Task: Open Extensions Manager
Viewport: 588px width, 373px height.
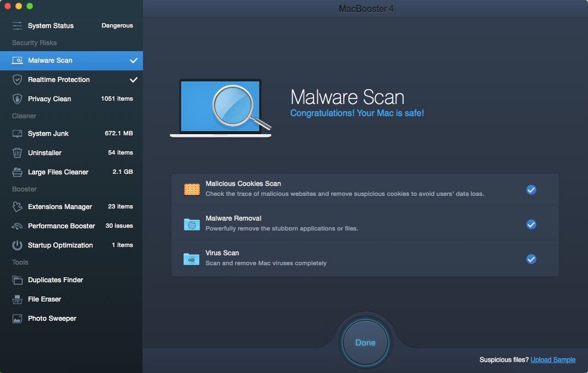Action: pos(72,207)
